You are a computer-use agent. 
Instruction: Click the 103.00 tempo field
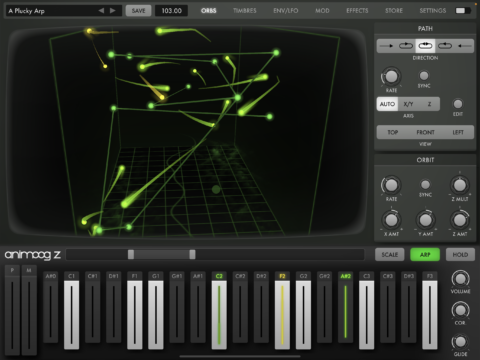tap(172, 11)
